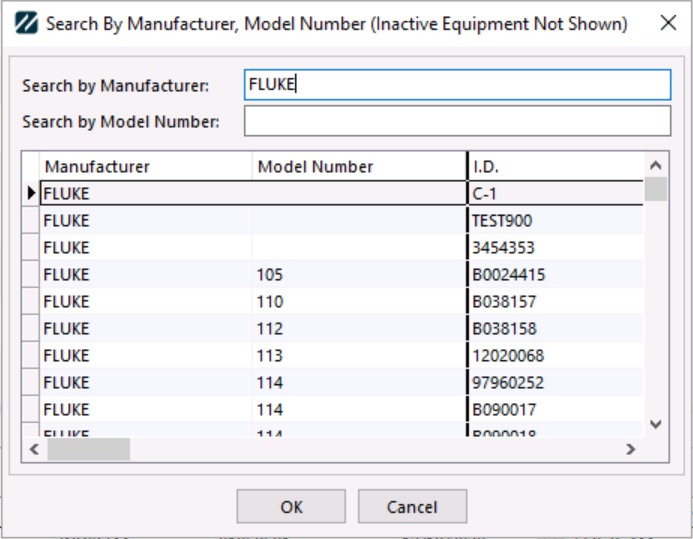This screenshot has width=693, height=539.
Task: Close the search dialog window
Action: pyautogui.click(x=667, y=23)
